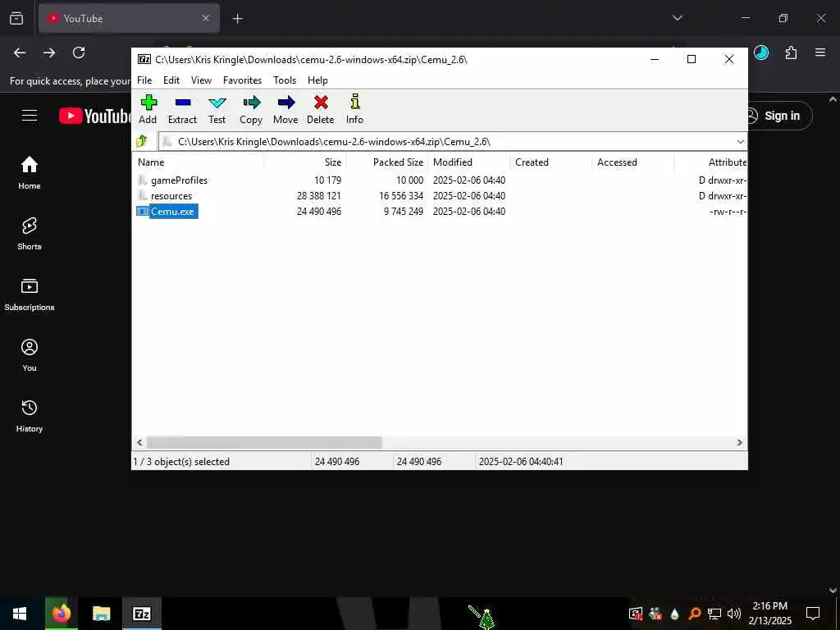Open the File menu in 7-Zip
This screenshot has width=840, height=630.
click(x=144, y=80)
